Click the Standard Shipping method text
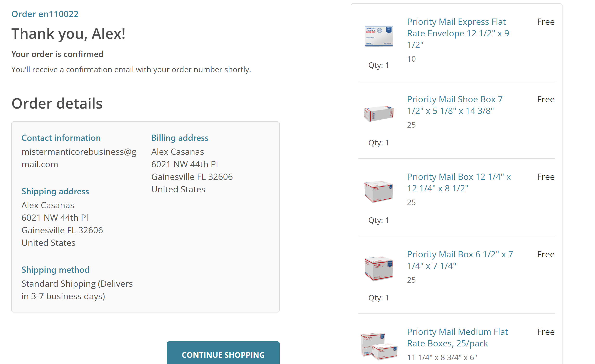595x364 pixels. (x=77, y=290)
